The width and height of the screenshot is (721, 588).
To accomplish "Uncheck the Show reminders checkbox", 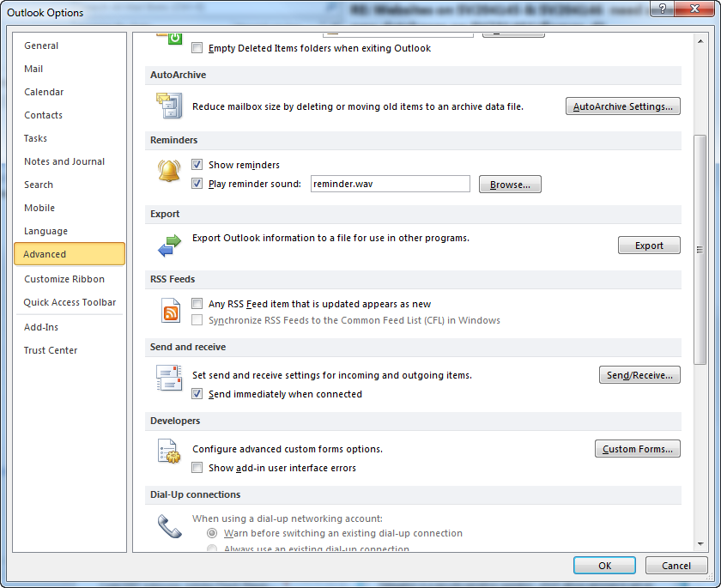I will click(x=197, y=164).
